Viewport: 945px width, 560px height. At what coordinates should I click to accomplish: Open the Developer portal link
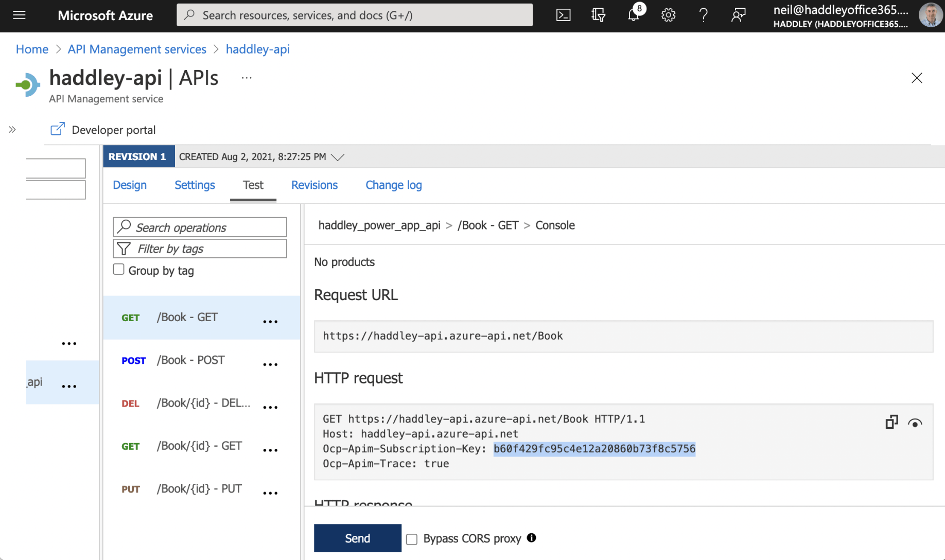[x=113, y=130]
